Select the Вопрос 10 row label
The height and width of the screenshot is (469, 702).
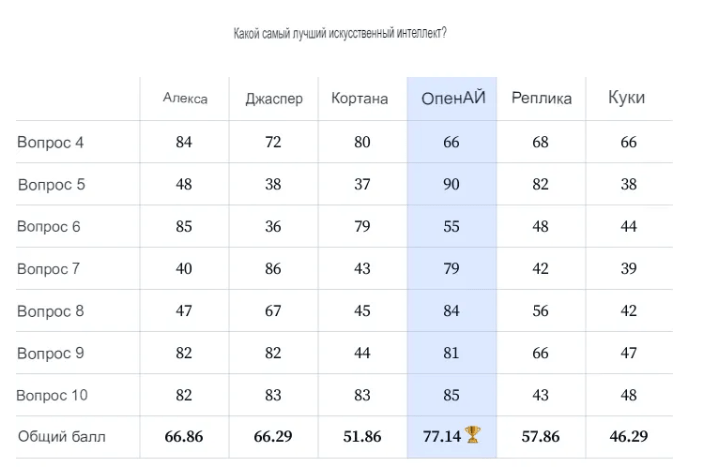(x=52, y=395)
